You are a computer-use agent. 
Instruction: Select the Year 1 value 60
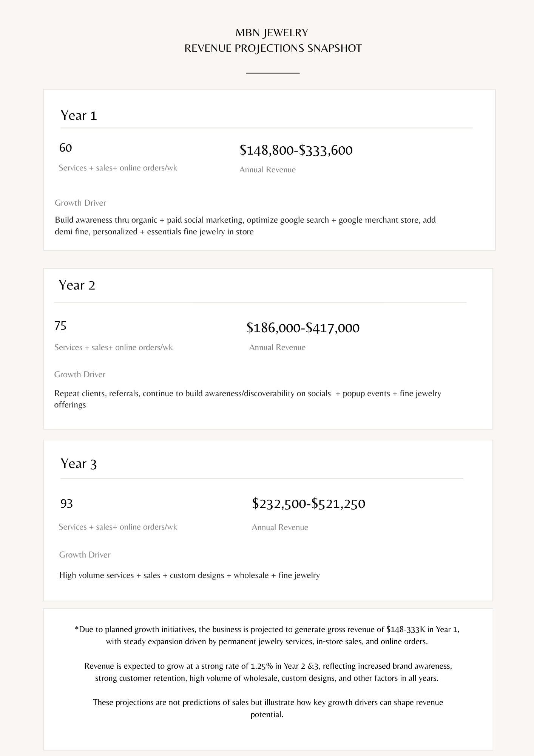coord(66,147)
